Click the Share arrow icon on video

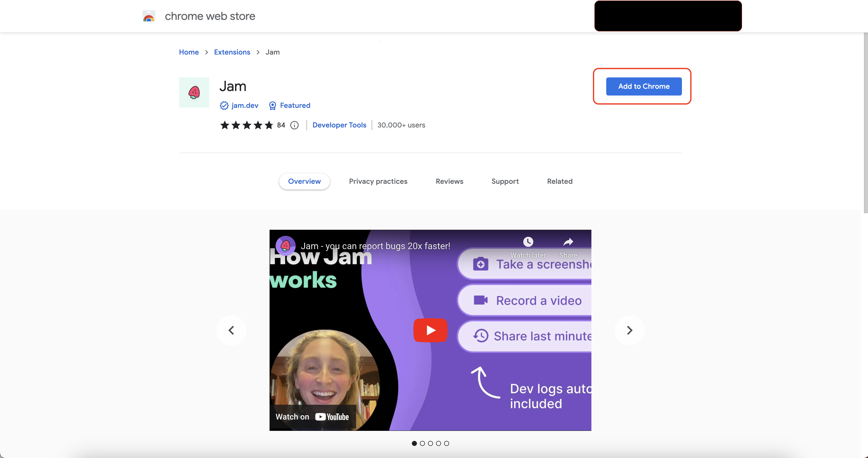tap(568, 242)
